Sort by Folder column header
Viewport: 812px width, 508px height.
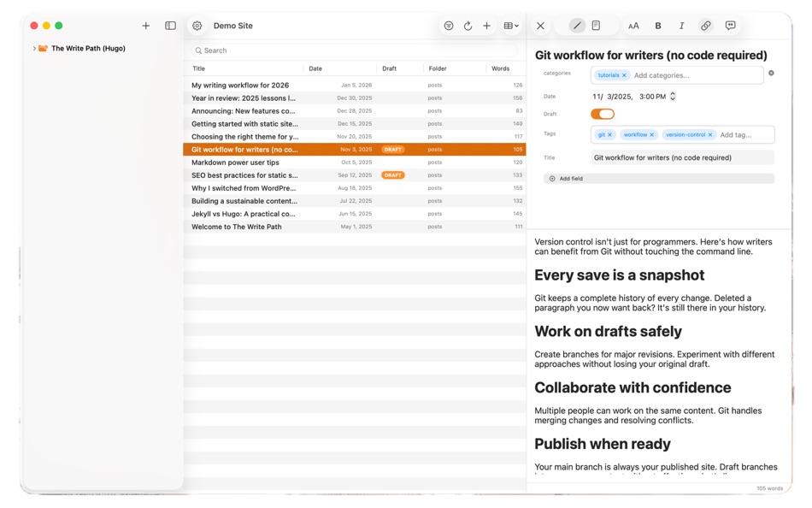pos(438,68)
